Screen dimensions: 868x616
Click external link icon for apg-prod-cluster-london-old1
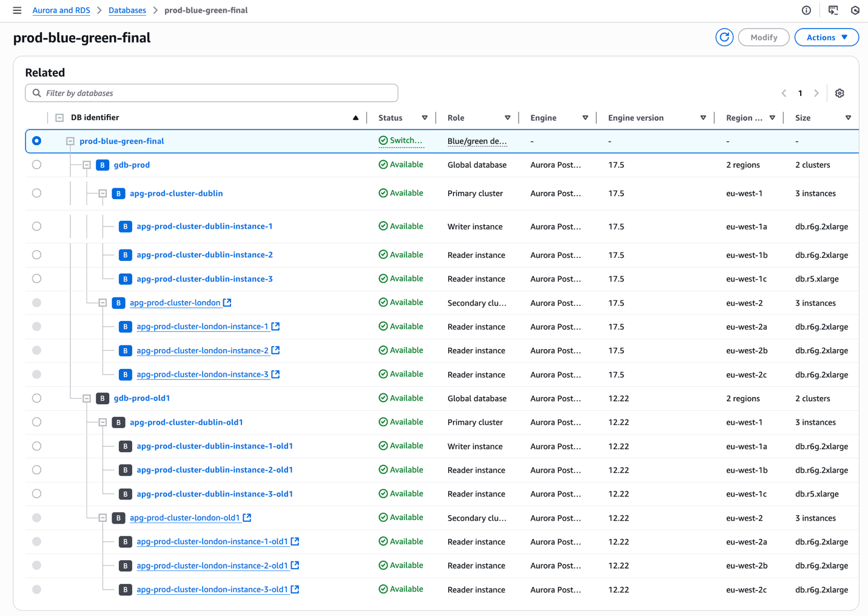247,518
